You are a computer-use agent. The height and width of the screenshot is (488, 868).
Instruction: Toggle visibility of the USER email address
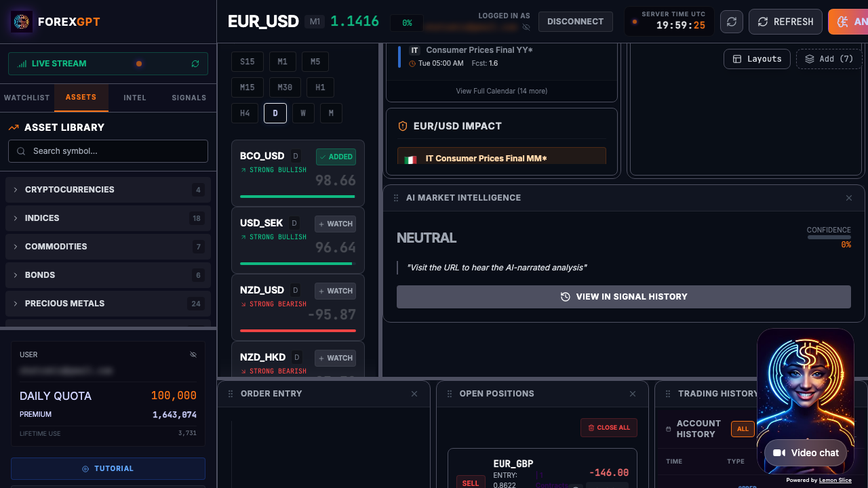[193, 354]
